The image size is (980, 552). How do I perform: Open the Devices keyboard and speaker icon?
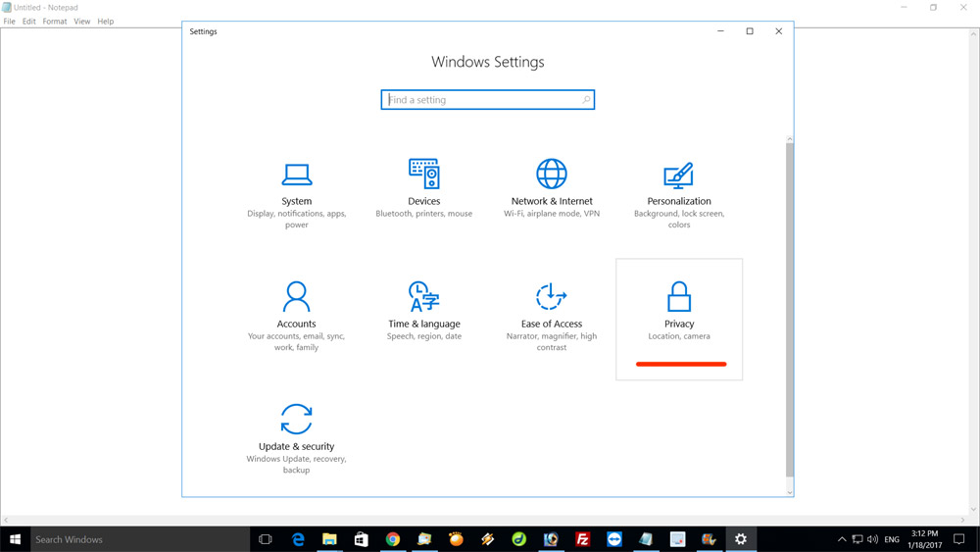tap(423, 174)
